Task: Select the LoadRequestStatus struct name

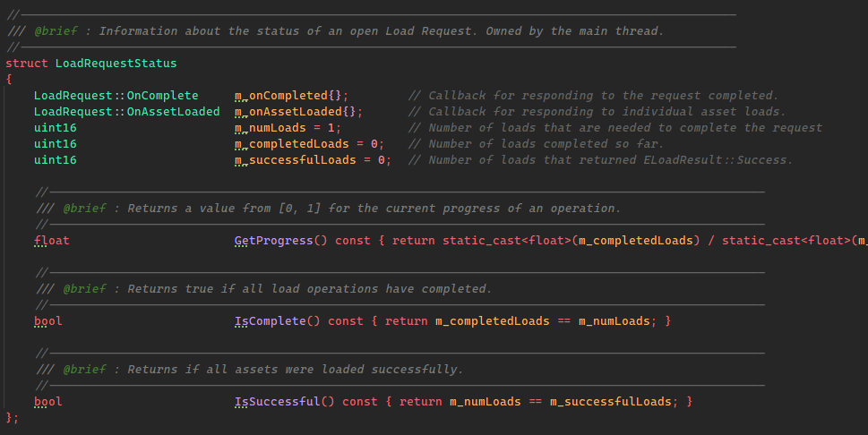Action: click(x=116, y=64)
